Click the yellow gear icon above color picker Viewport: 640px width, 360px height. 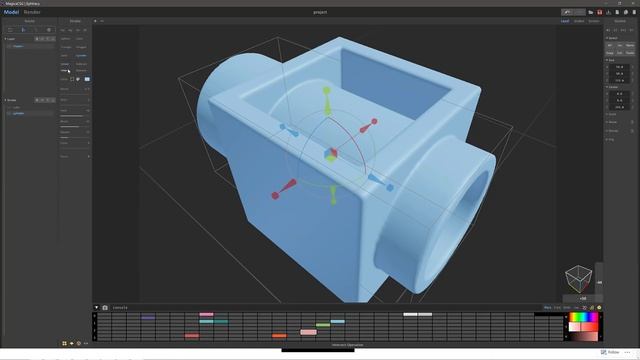click(599, 308)
